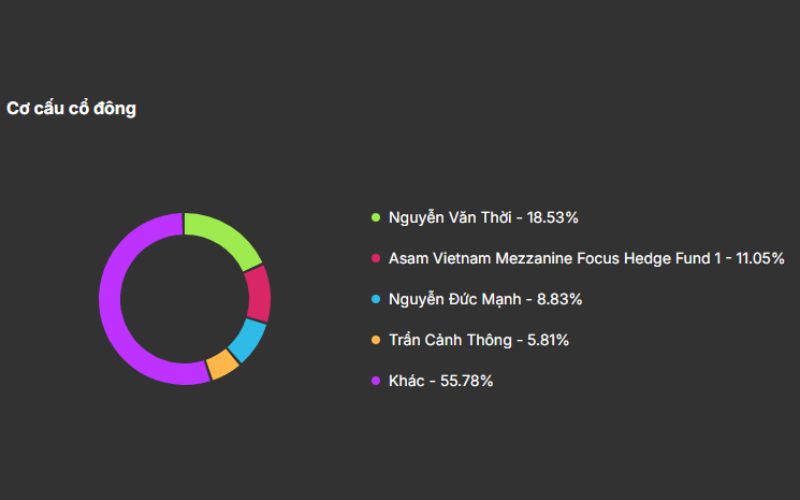Select the blue segment of the donut chart
Viewport: 800px width, 500px height.
click(247, 340)
